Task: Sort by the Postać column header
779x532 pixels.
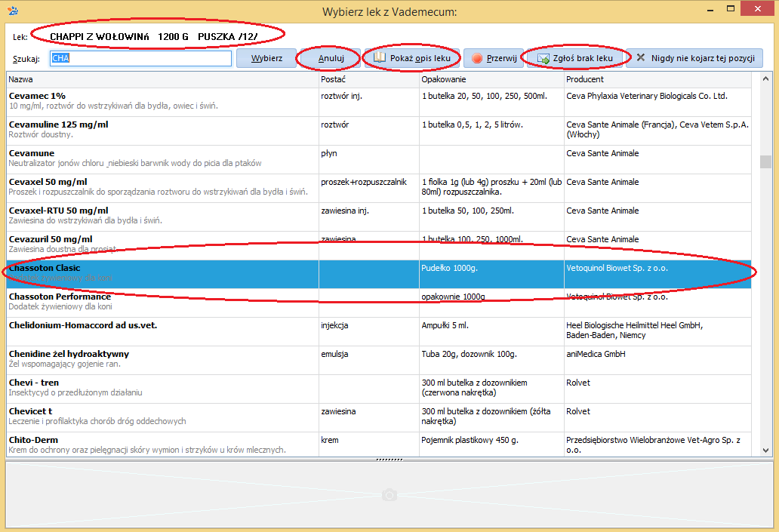Action: point(369,79)
